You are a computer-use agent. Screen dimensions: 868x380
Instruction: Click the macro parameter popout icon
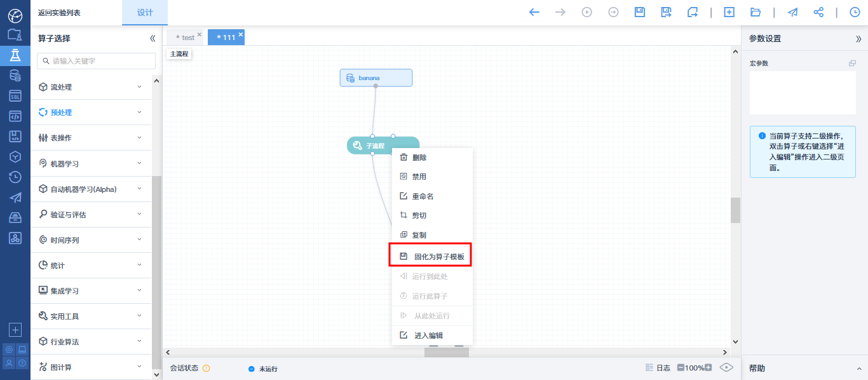(853, 63)
